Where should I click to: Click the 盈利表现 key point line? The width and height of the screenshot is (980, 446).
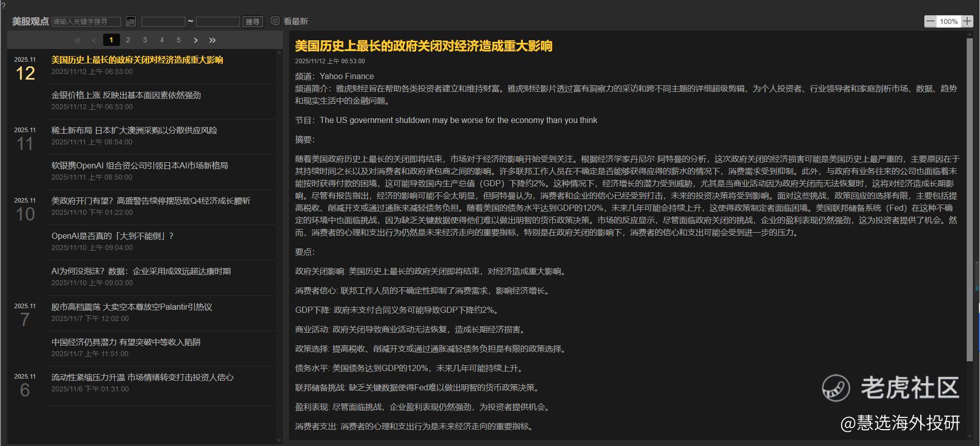point(424,407)
